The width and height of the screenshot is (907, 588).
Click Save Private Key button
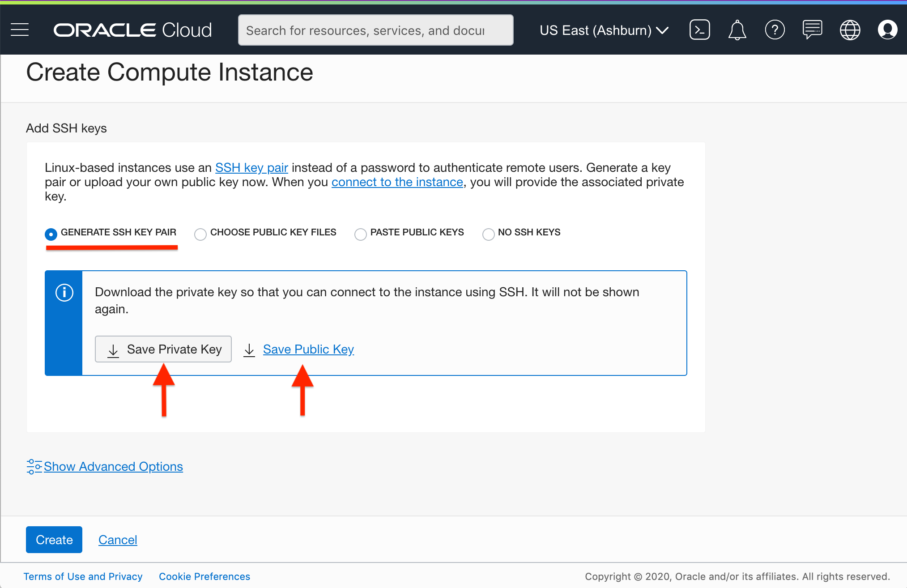click(163, 349)
